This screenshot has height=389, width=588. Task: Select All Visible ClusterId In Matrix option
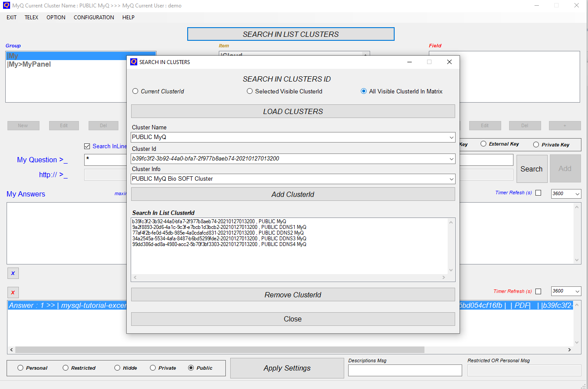coord(363,91)
